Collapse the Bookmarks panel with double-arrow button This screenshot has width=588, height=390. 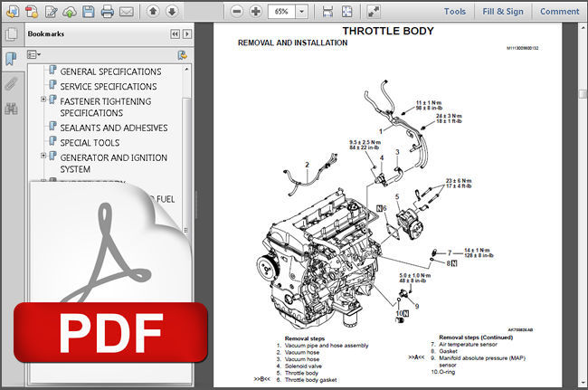pyautogui.click(x=175, y=34)
